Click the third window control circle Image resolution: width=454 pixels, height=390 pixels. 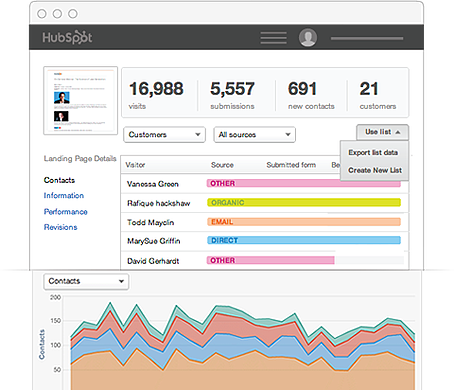[73, 14]
